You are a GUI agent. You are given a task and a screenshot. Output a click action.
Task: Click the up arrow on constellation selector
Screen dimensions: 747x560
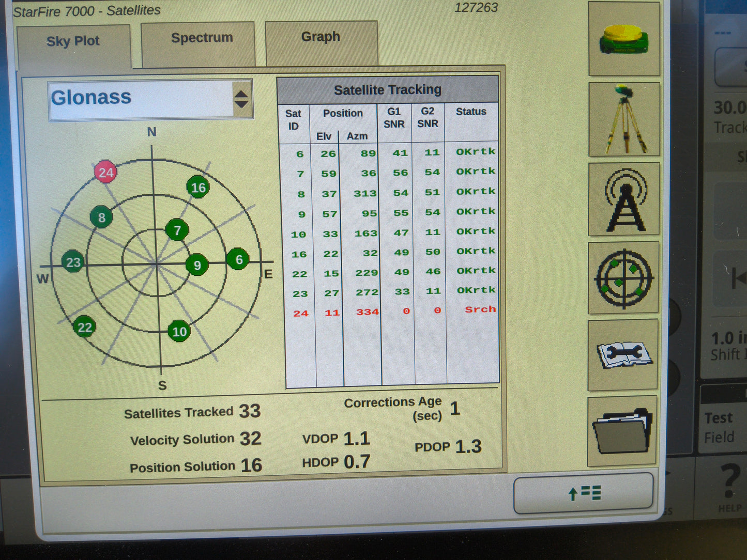[242, 92]
